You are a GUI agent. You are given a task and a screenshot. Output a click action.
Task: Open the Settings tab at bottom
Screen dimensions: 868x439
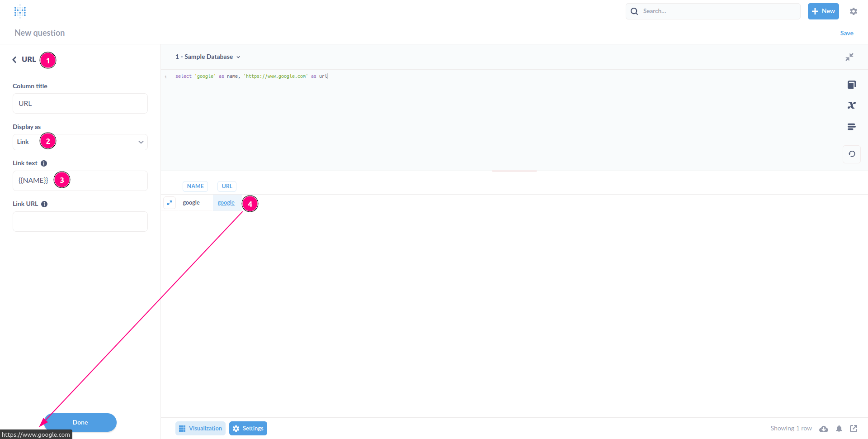(x=248, y=428)
